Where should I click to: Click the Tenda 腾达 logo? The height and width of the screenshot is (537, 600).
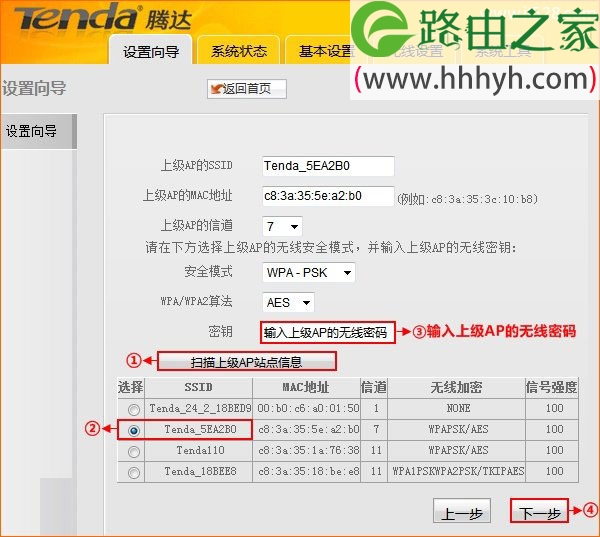click(103, 17)
